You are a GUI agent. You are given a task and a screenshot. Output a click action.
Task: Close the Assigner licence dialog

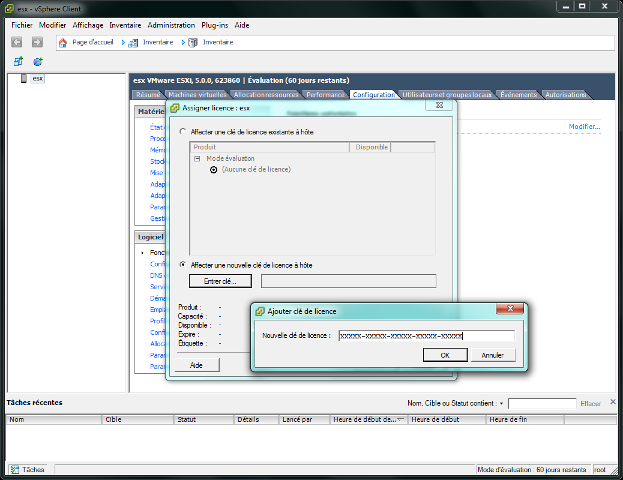click(439, 105)
